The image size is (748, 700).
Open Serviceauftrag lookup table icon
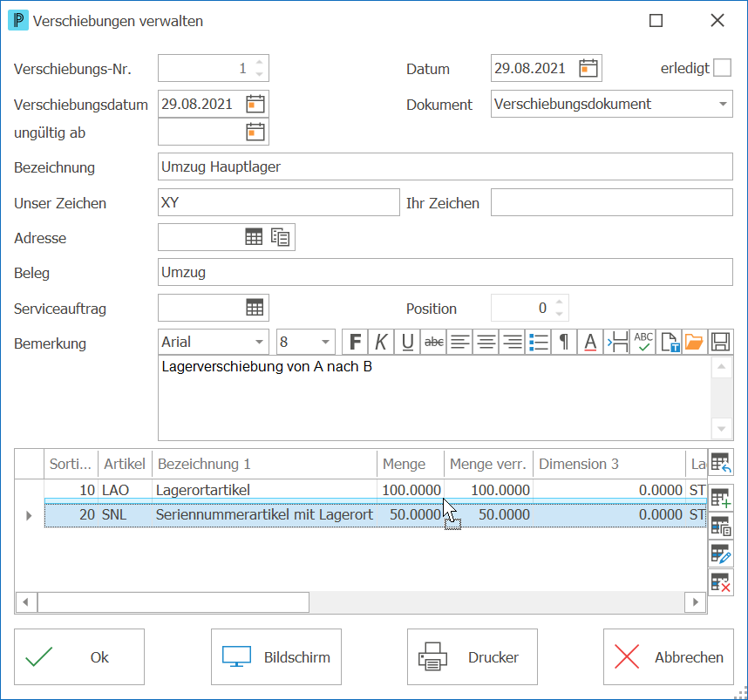click(x=255, y=308)
